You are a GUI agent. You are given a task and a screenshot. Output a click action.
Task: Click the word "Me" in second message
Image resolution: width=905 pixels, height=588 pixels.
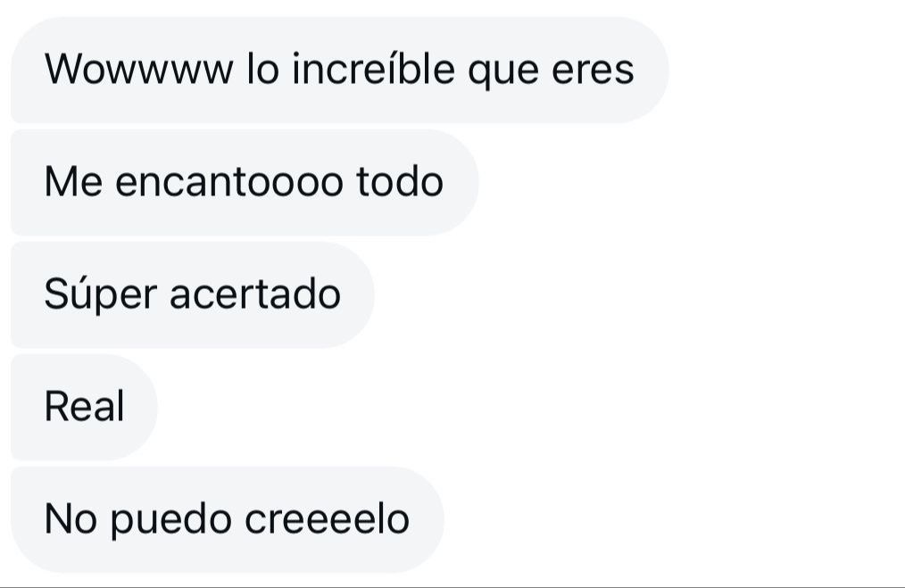point(73,182)
